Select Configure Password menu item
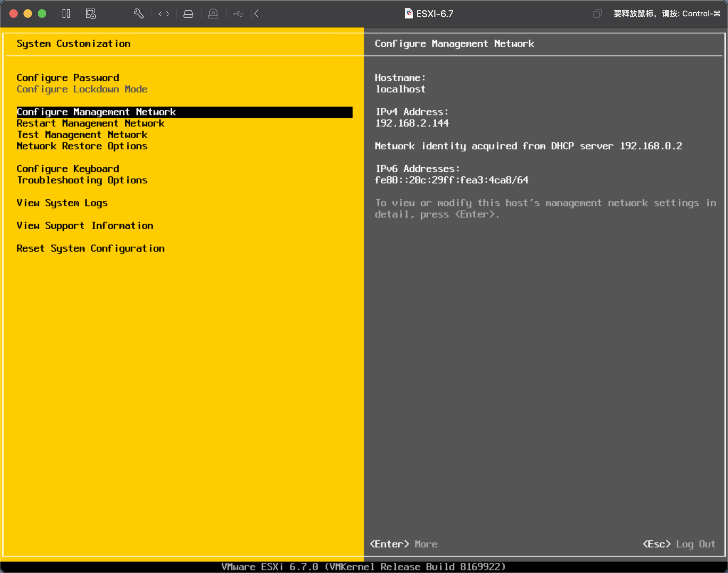Image resolution: width=728 pixels, height=573 pixels. pyautogui.click(x=68, y=78)
